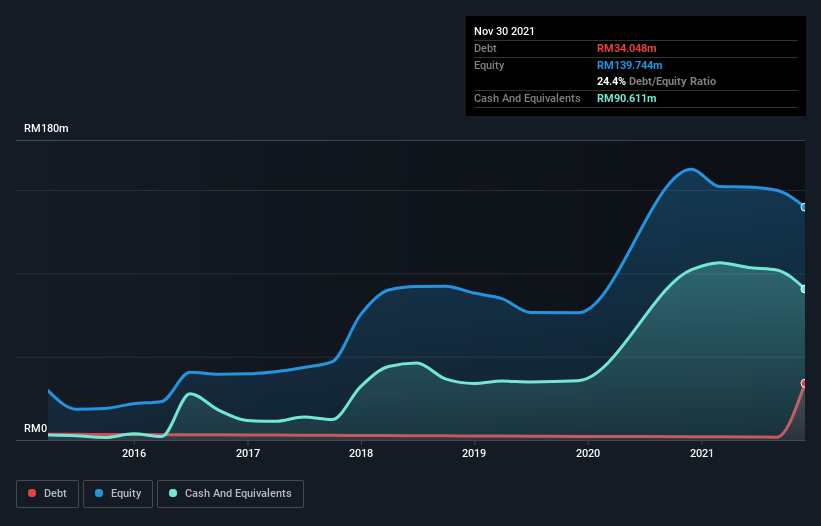
Task: Click the 2017 x-axis label
Action: click(248, 453)
